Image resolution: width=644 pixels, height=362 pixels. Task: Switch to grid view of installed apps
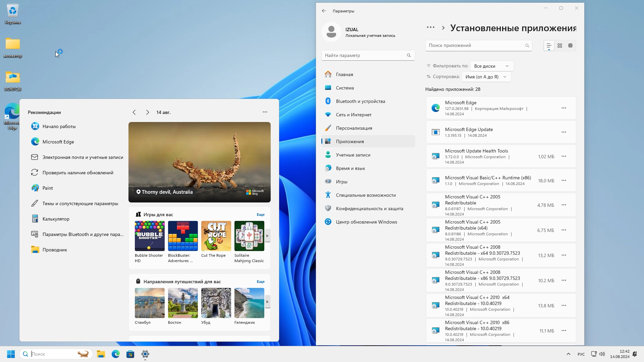(559, 46)
